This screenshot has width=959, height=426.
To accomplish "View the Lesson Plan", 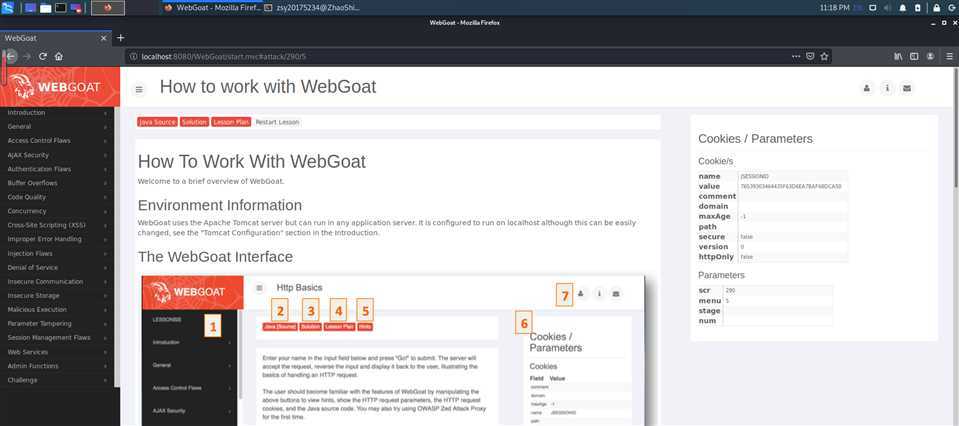I will [x=231, y=122].
